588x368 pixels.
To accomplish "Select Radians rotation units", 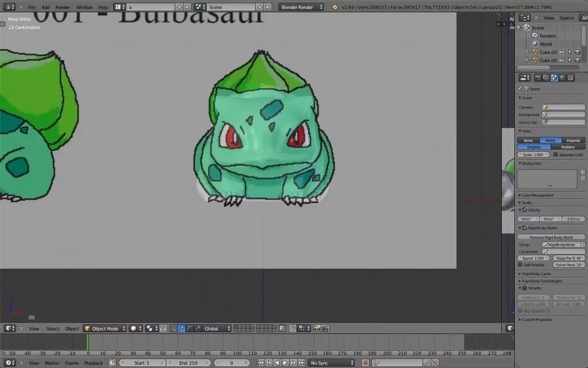I will point(568,147).
